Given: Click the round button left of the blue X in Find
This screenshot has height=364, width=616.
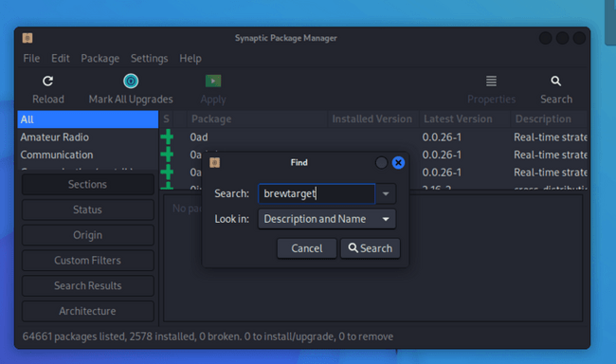Looking at the screenshot, I should point(381,162).
